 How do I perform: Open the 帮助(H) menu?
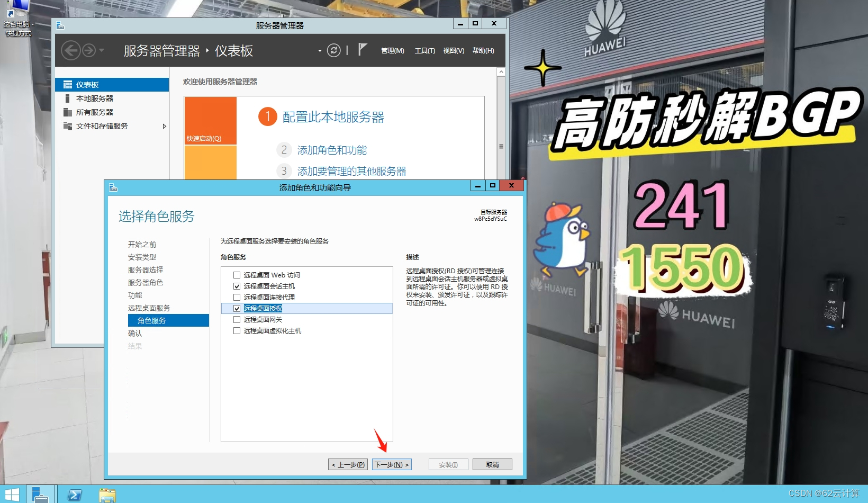[x=483, y=51]
